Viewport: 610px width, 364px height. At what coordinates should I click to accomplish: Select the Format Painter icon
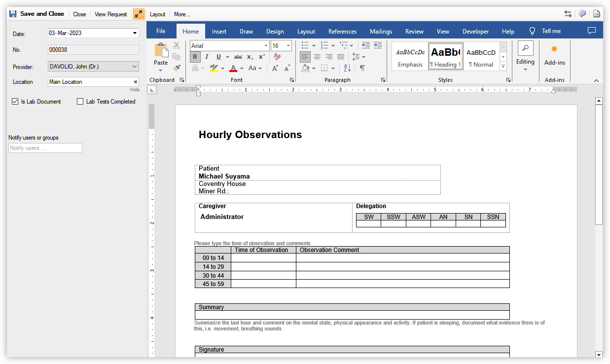point(177,67)
